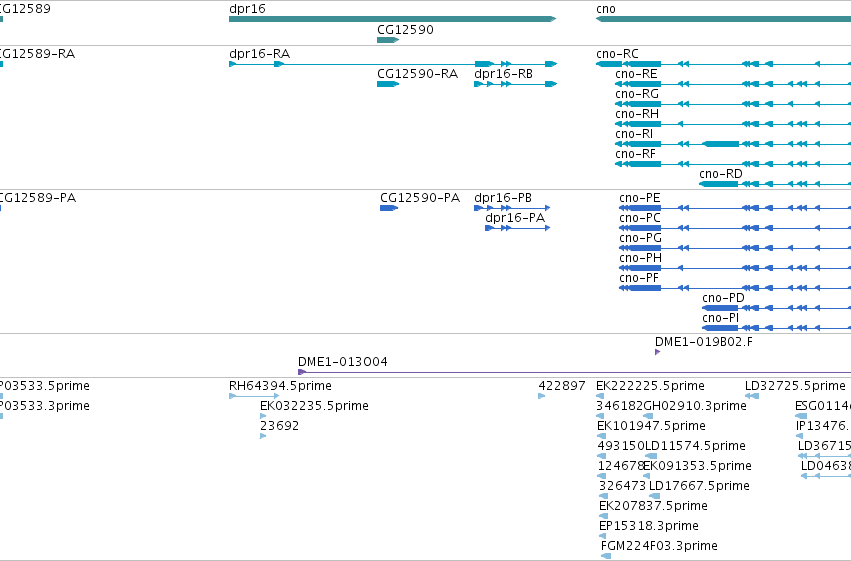Open the cno-RE transcript label
This screenshot has width=851, height=561.
(636, 74)
